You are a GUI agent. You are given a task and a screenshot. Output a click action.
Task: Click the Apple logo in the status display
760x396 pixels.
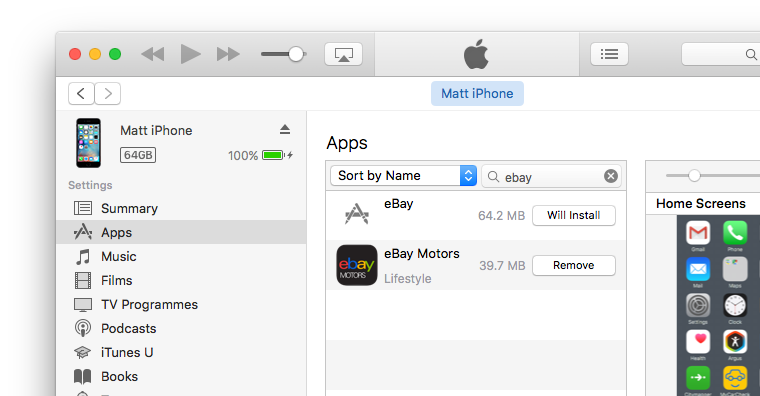(476, 54)
